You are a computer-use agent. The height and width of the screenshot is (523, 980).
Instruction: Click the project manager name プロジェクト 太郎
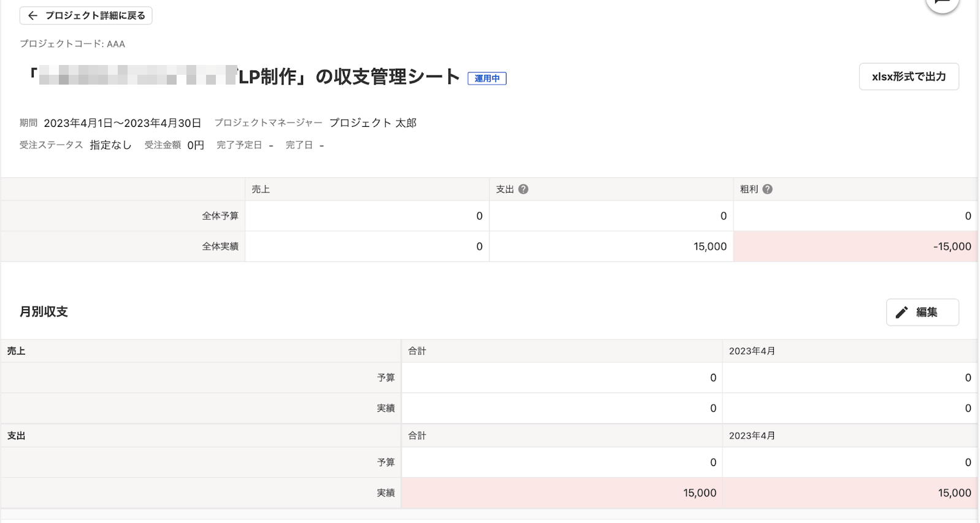click(x=373, y=123)
